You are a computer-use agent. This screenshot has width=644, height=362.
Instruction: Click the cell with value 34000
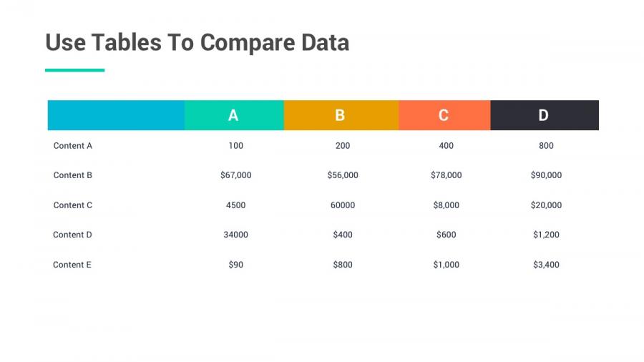(x=236, y=235)
